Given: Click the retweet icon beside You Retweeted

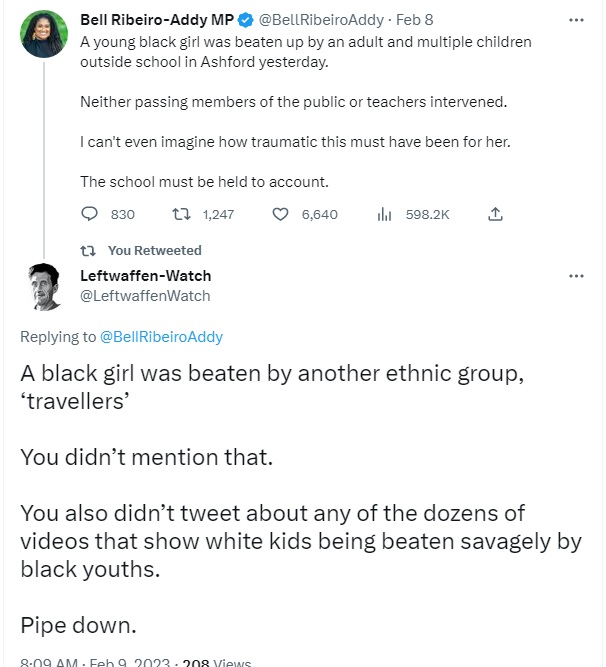Looking at the screenshot, I should pyautogui.click(x=88, y=250).
